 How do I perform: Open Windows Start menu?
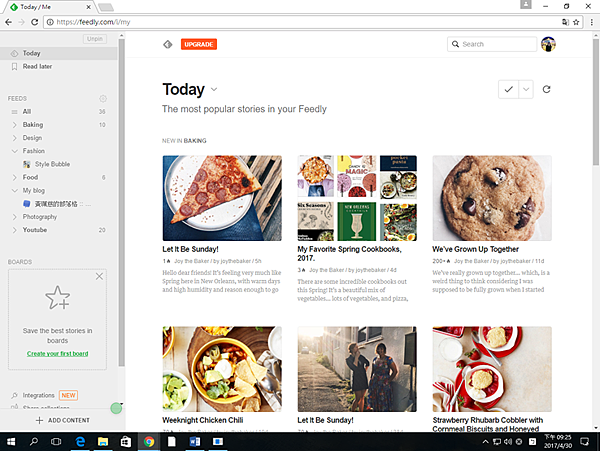[11, 442]
